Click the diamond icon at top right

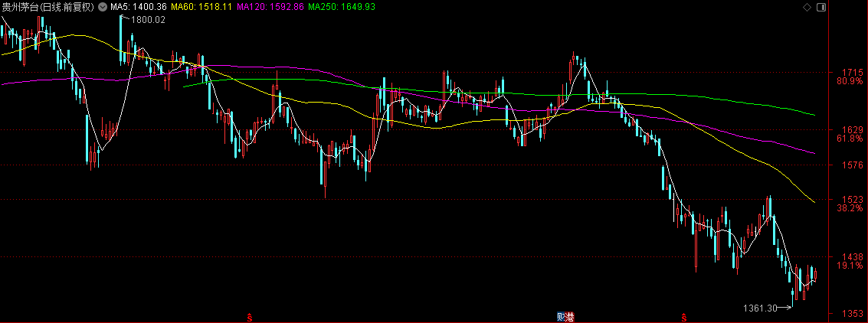point(806,7)
